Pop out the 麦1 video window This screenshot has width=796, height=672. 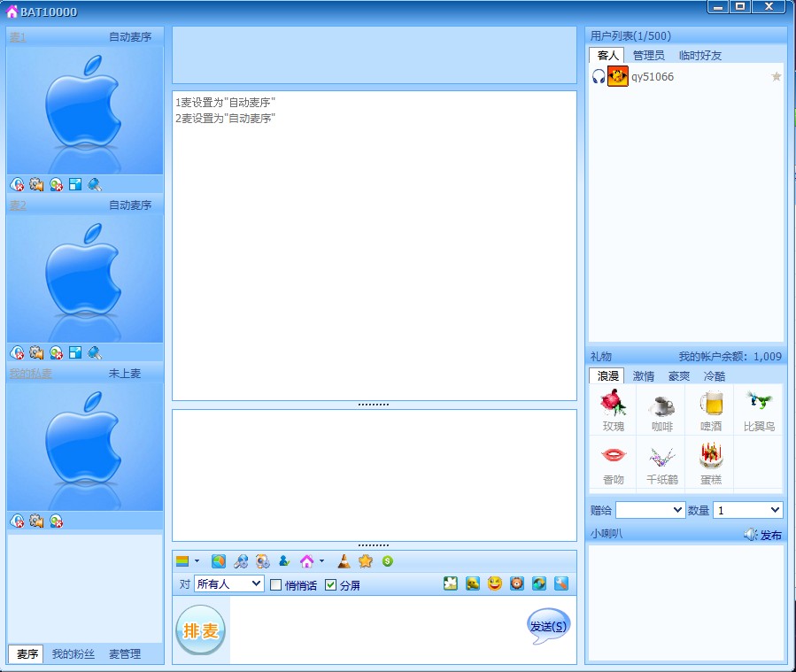pyautogui.click(x=75, y=184)
